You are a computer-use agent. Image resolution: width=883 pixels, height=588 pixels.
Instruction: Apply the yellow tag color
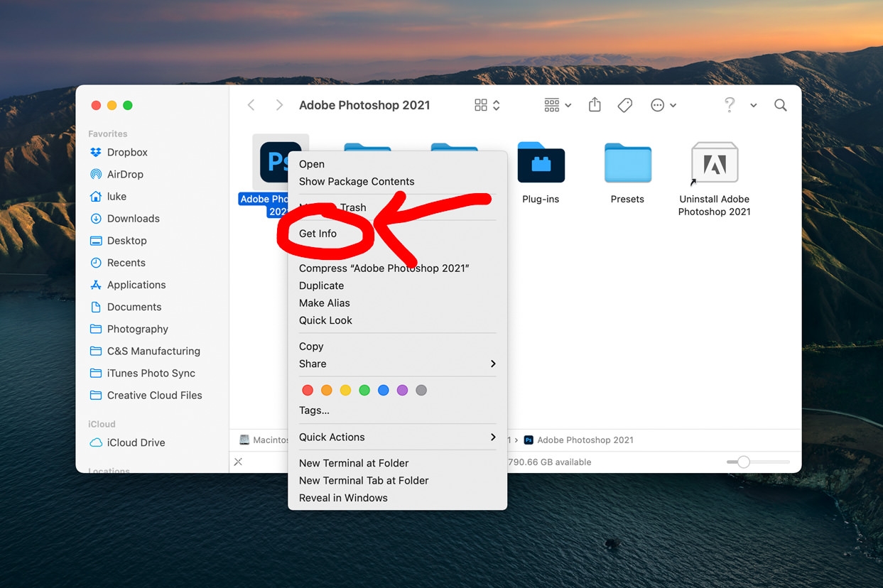point(345,390)
